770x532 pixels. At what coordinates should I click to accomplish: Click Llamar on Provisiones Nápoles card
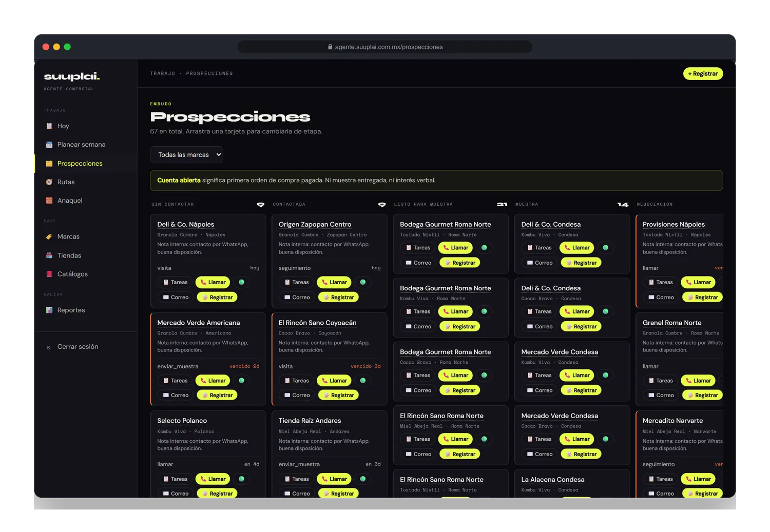click(x=698, y=282)
